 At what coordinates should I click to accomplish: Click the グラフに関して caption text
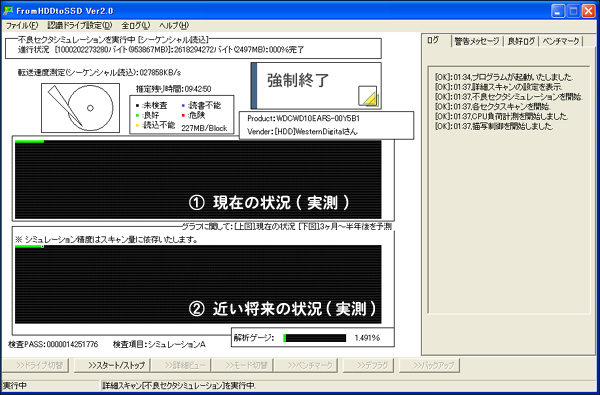[x=286, y=227]
